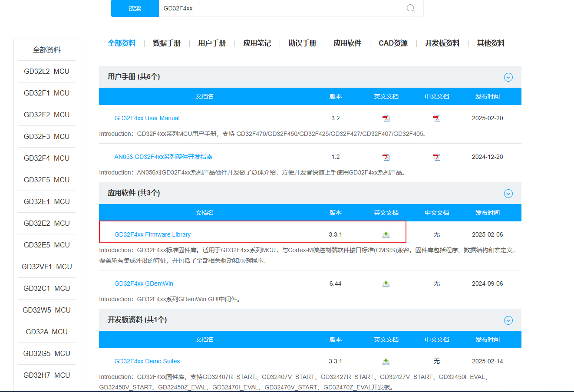Open the 其他资料 tab
This screenshot has width=574, height=392.
click(491, 43)
